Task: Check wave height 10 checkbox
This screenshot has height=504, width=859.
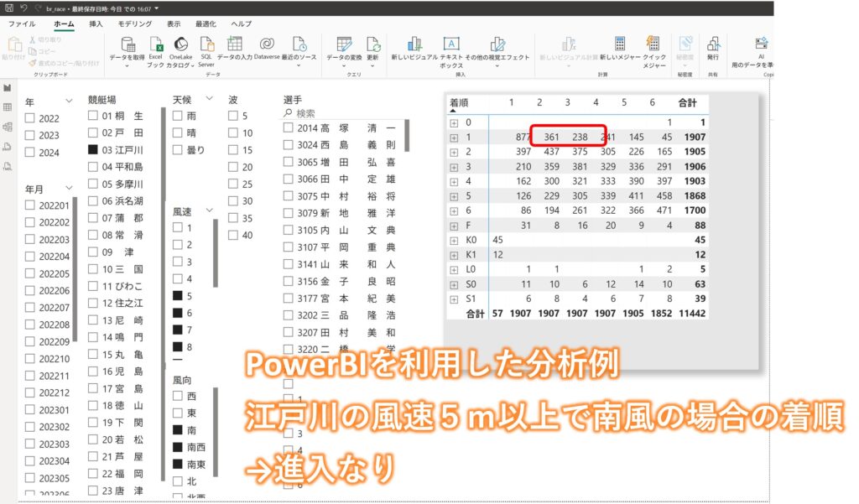Action: click(233, 132)
